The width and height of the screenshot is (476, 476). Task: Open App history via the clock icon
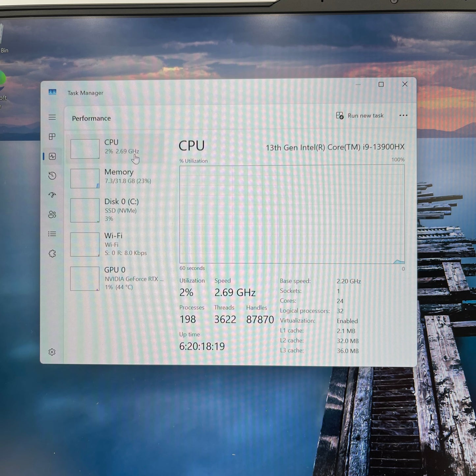52,176
